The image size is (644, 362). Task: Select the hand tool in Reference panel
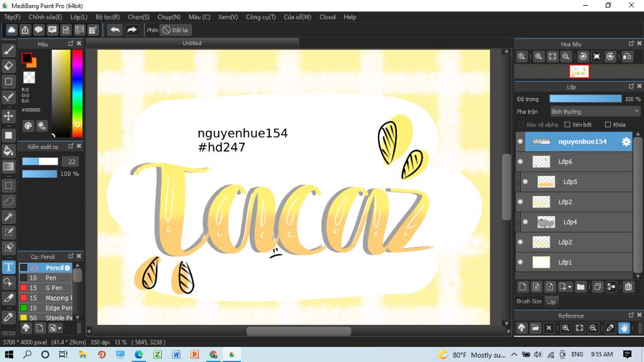coord(624,327)
